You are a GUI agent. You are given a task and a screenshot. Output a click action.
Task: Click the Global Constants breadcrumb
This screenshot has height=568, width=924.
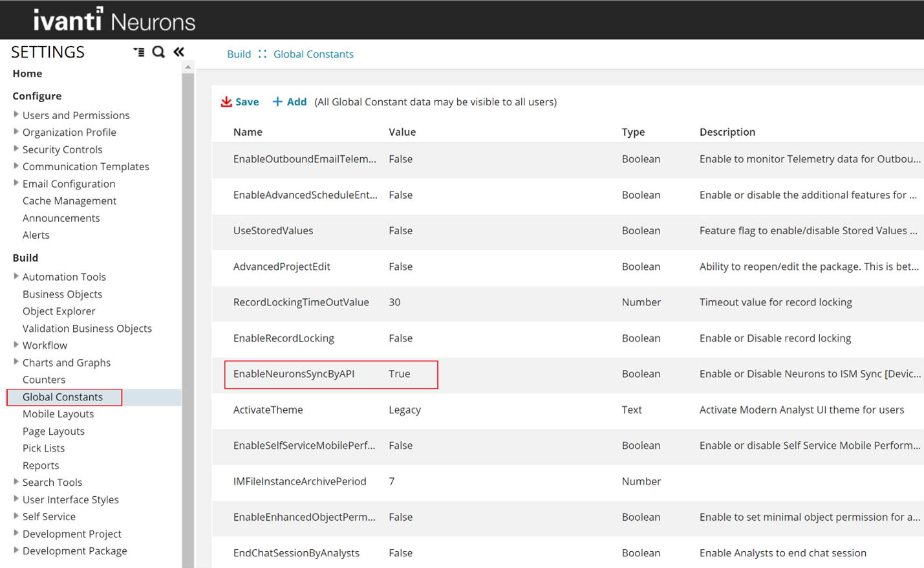coord(314,54)
